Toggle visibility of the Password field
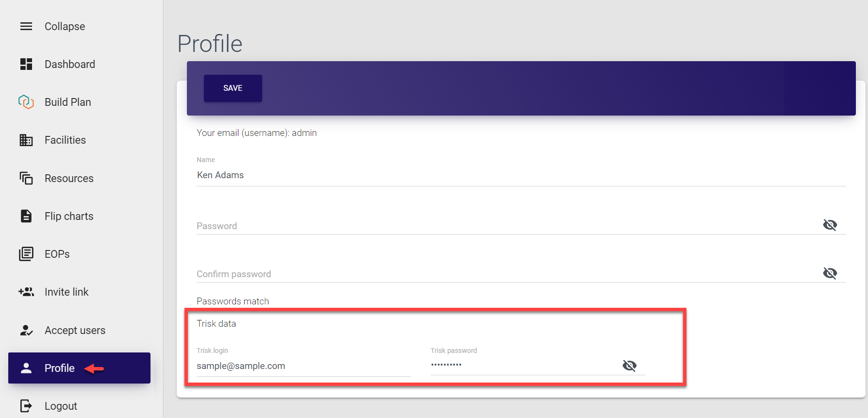The width and height of the screenshot is (868, 418). click(x=830, y=225)
